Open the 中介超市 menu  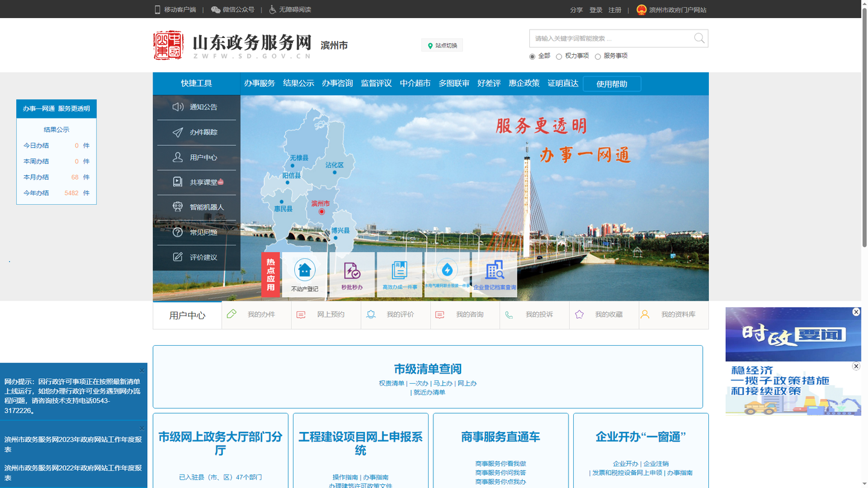point(415,83)
